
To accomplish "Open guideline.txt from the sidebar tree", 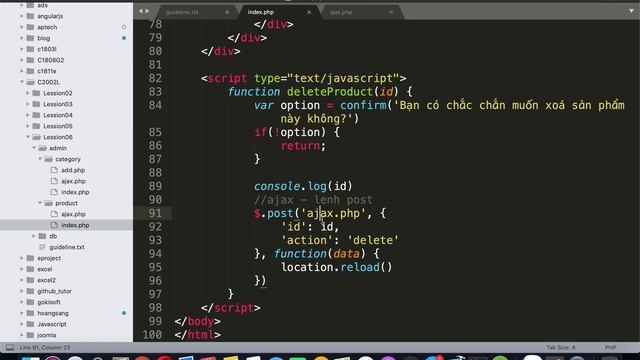I will coord(67,247).
